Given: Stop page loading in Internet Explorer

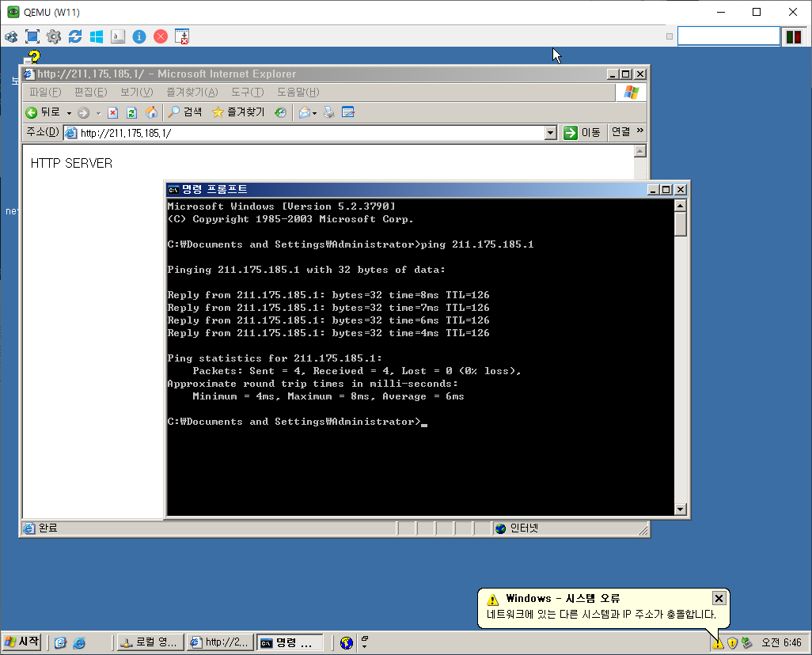Looking at the screenshot, I should tap(113, 112).
